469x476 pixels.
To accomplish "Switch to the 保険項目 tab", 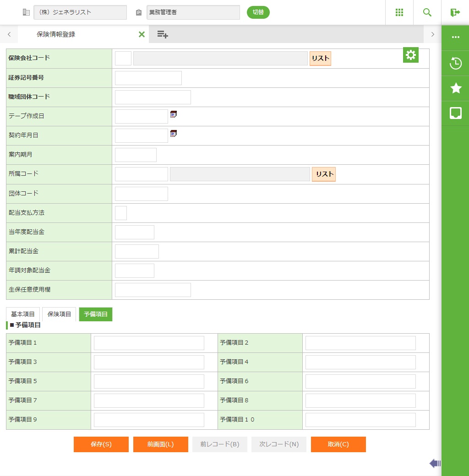I will pyautogui.click(x=59, y=314).
